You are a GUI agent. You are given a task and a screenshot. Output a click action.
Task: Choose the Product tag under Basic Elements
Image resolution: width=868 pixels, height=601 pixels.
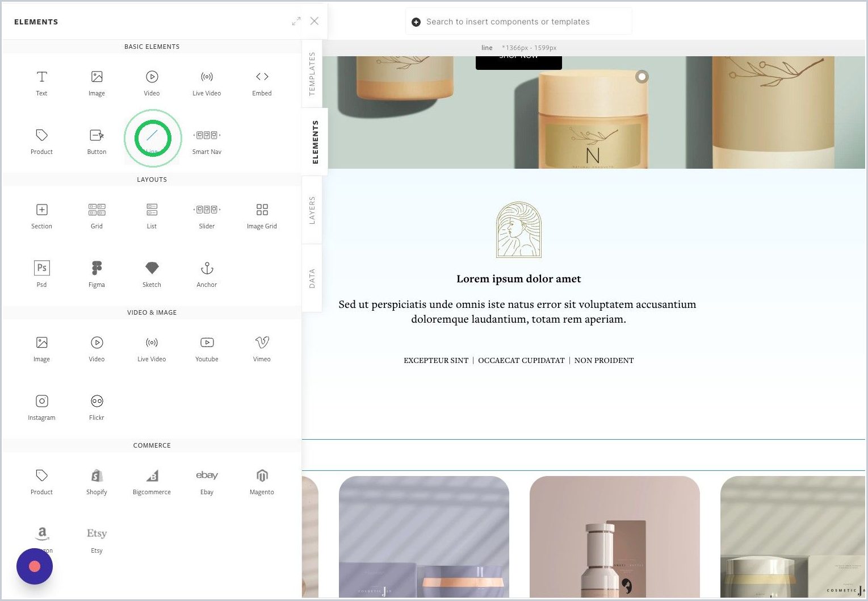pyautogui.click(x=41, y=141)
